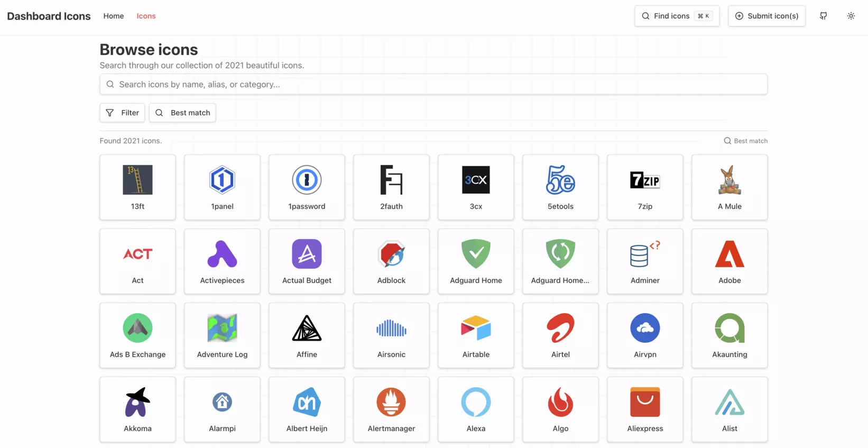Click the 'Browse icons' heading

tap(149, 49)
